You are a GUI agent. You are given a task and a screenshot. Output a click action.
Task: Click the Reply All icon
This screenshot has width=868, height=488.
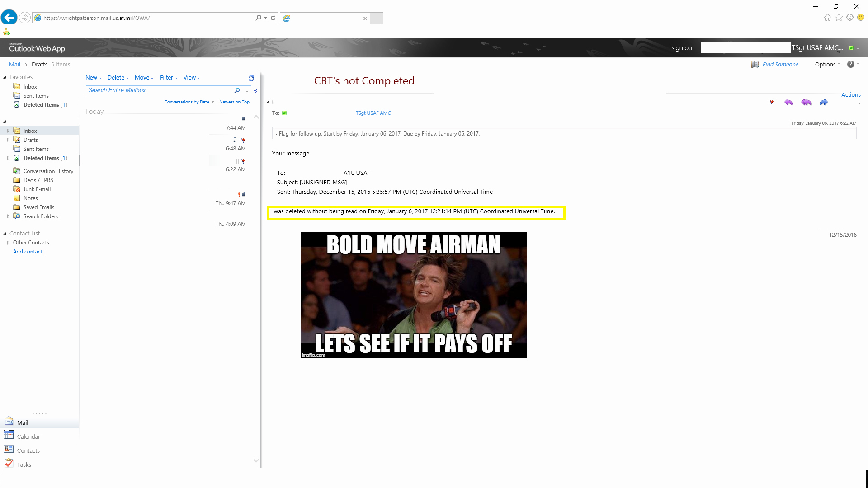pos(807,103)
